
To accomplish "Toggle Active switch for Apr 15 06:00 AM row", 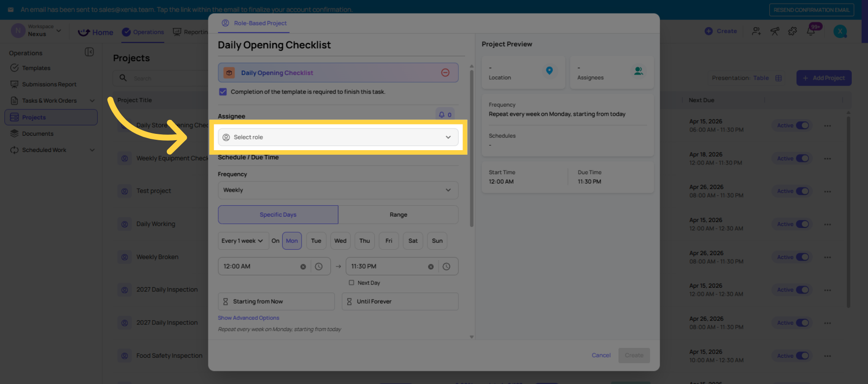I will click(802, 125).
